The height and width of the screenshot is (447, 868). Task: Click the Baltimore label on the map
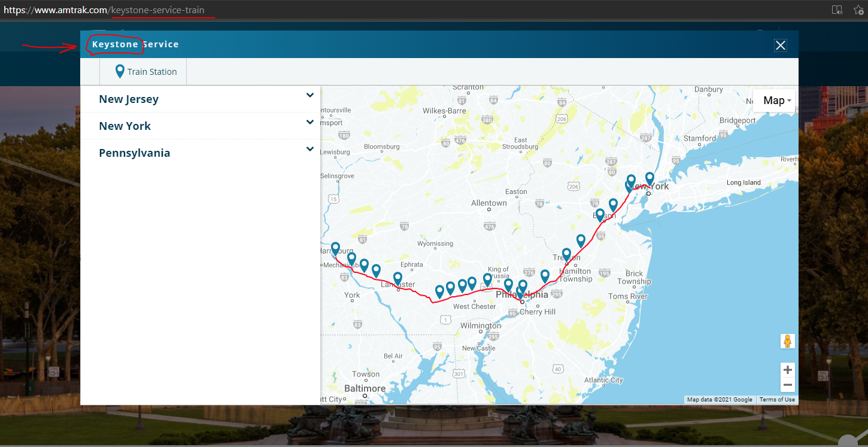coord(365,388)
